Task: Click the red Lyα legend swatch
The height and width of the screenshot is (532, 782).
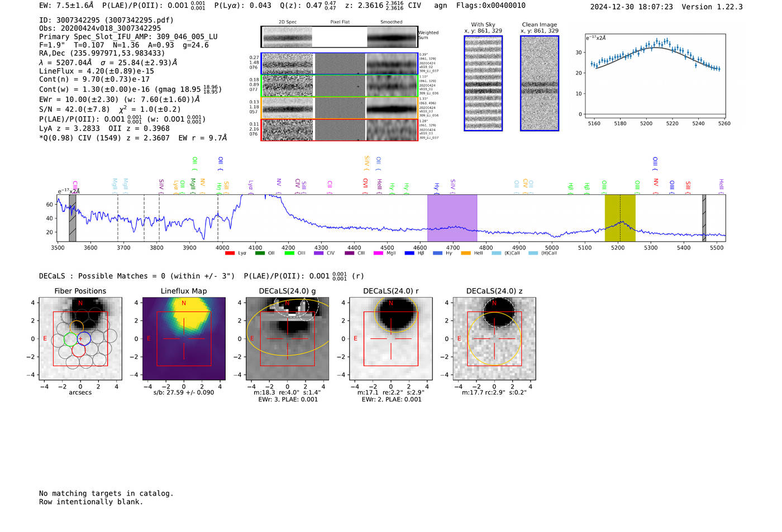Action: [230, 253]
